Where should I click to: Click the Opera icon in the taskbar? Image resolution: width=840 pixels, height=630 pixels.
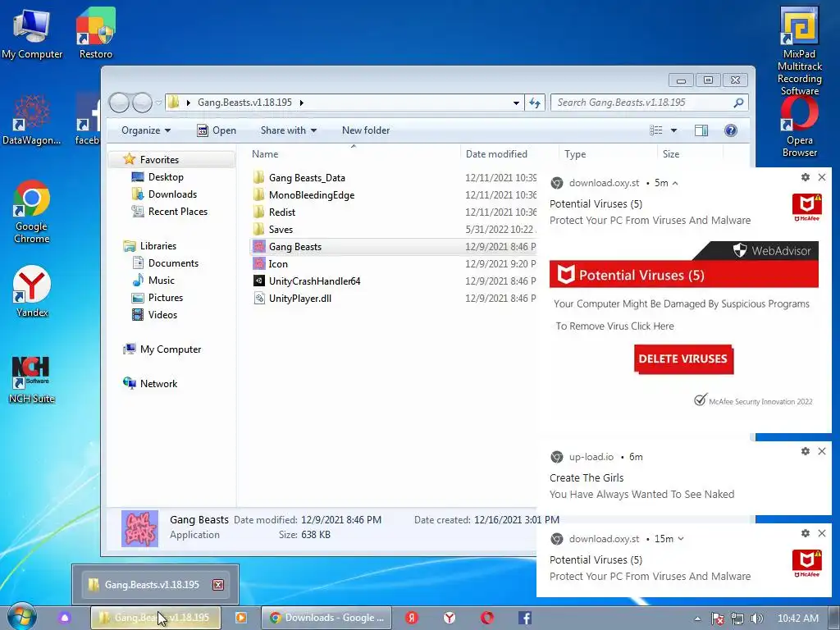(x=487, y=618)
